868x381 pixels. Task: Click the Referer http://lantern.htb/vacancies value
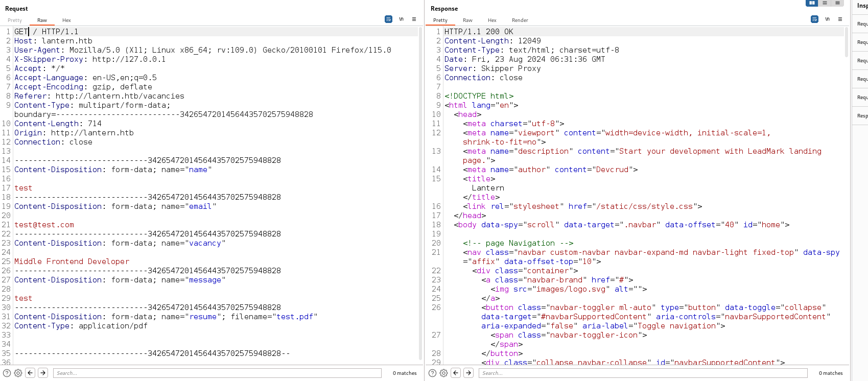point(120,96)
